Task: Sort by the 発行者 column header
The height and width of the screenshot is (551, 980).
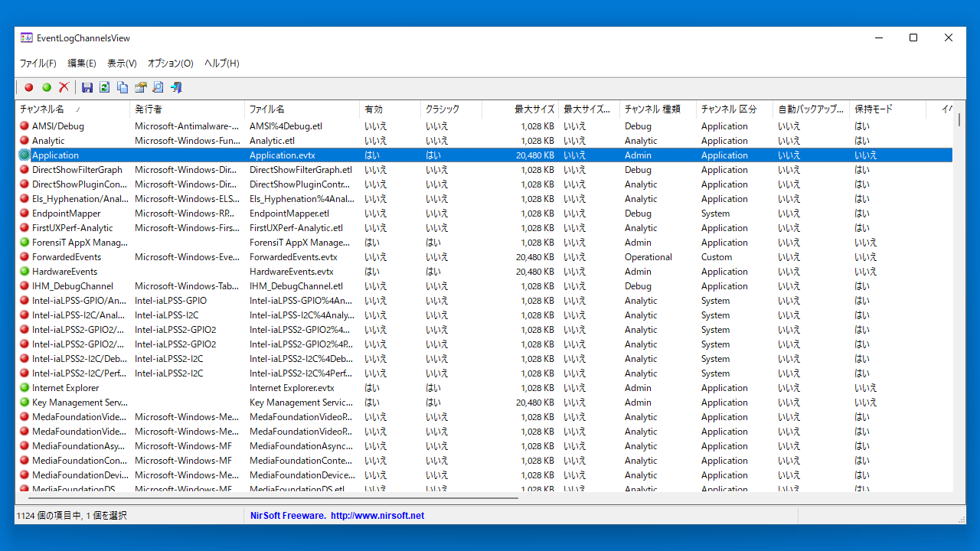Action: 187,109
